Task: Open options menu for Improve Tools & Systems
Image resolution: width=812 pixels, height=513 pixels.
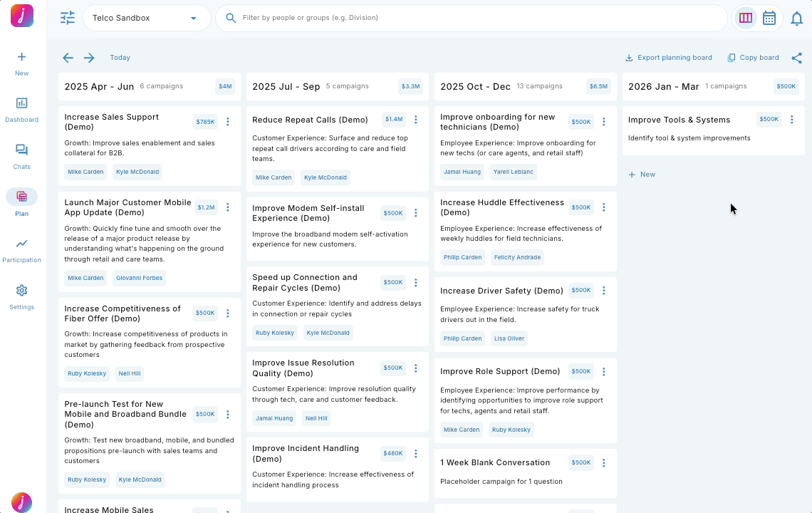Action: pos(791,119)
